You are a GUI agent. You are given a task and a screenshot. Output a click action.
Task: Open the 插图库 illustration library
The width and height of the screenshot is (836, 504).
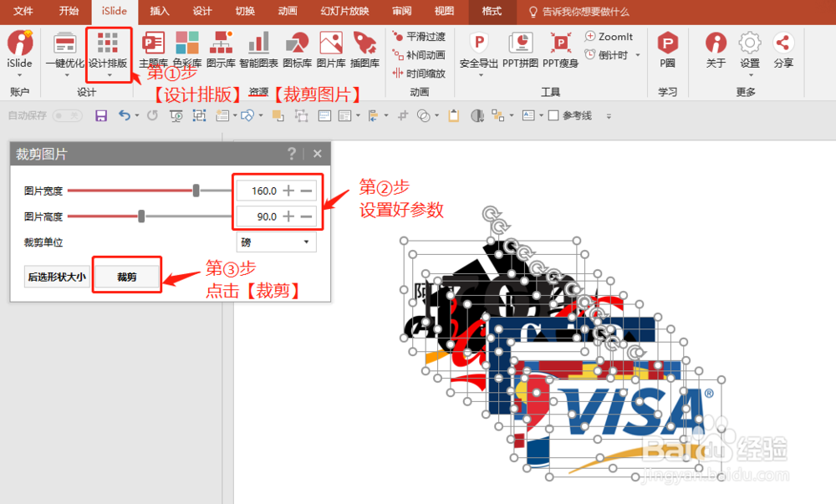click(364, 49)
